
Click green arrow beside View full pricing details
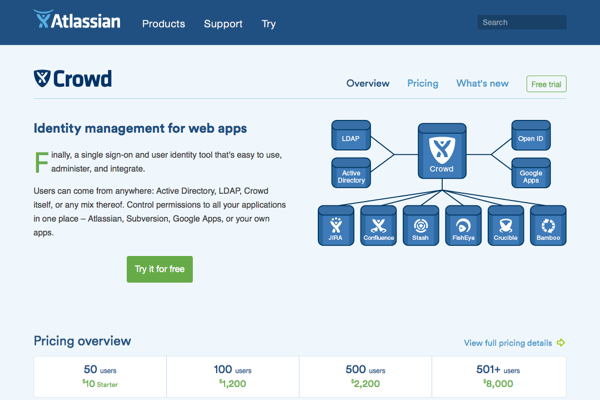pos(561,343)
